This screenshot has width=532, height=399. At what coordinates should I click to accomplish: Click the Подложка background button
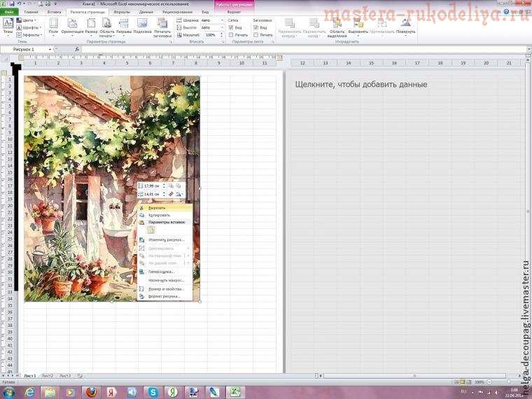(x=142, y=27)
